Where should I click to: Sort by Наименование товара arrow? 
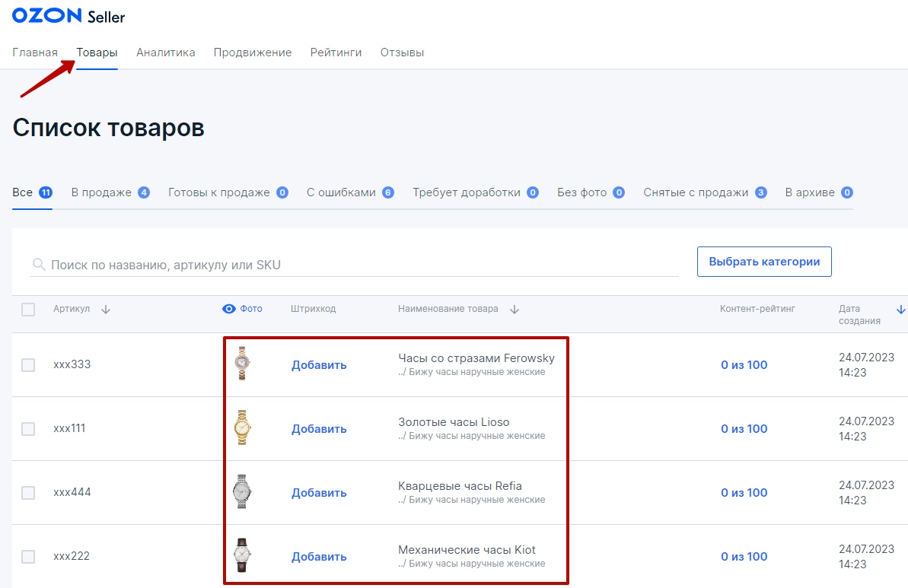click(x=515, y=310)
